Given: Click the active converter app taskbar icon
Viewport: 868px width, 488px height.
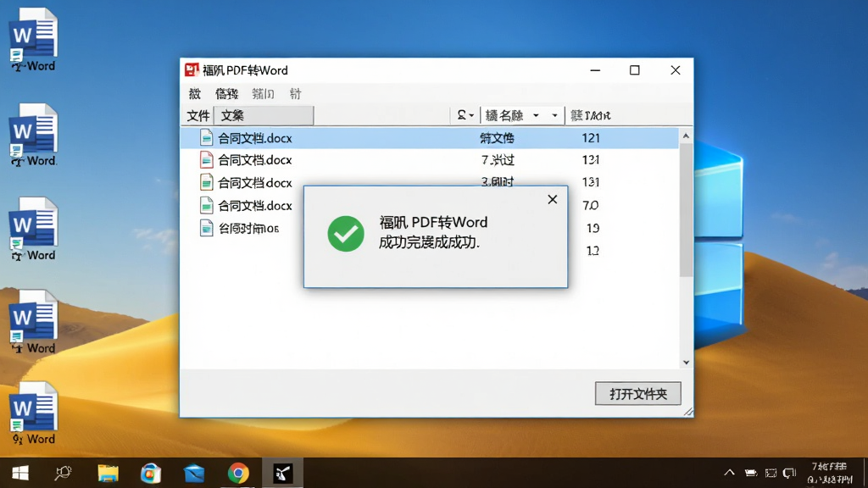Looking at the screenshot, I should 282,473.
